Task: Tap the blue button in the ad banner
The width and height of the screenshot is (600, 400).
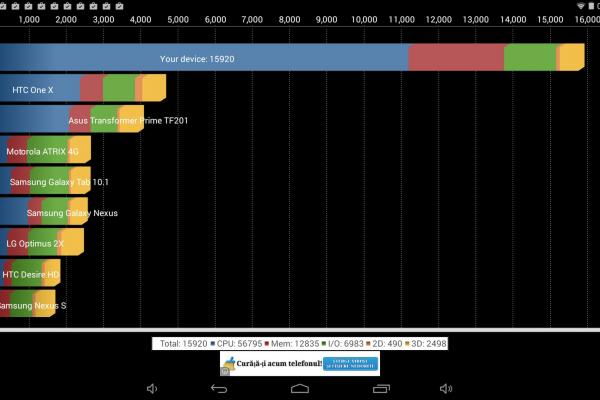Action: click(351, 364)
